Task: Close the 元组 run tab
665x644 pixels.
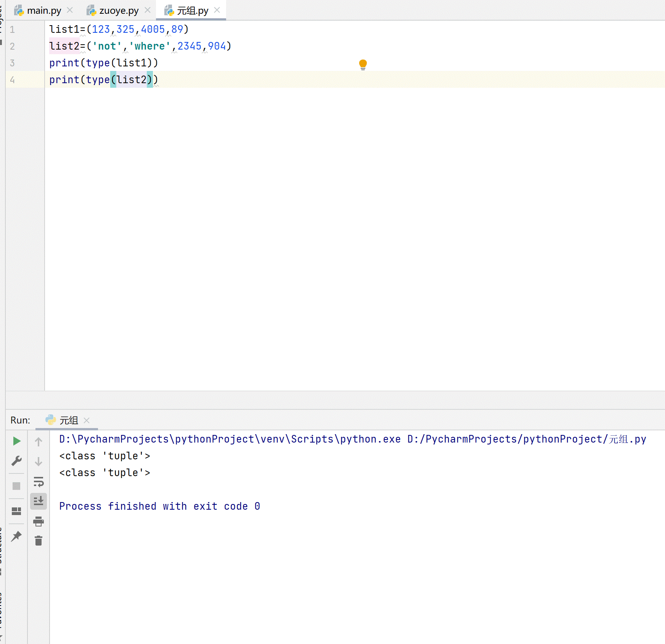Action: pyautogui.click(x=87, y=420)
